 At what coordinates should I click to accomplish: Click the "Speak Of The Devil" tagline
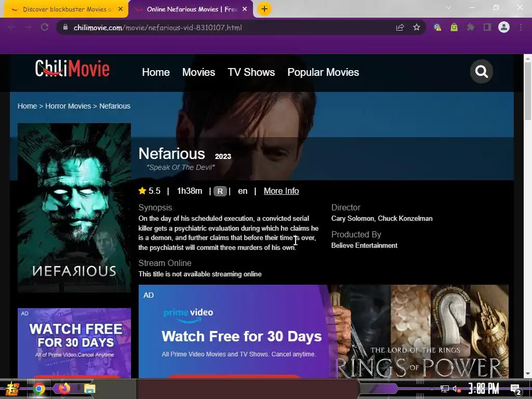click(180, 167)
